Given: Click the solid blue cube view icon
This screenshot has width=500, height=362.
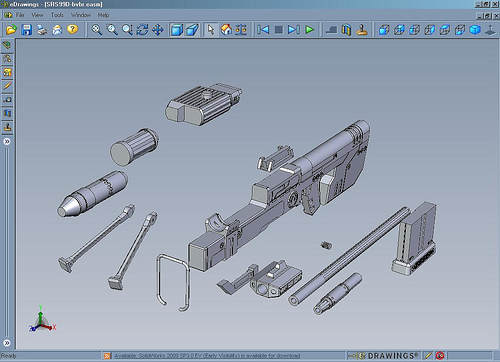Looking at the screenshot, I should 475,30.
